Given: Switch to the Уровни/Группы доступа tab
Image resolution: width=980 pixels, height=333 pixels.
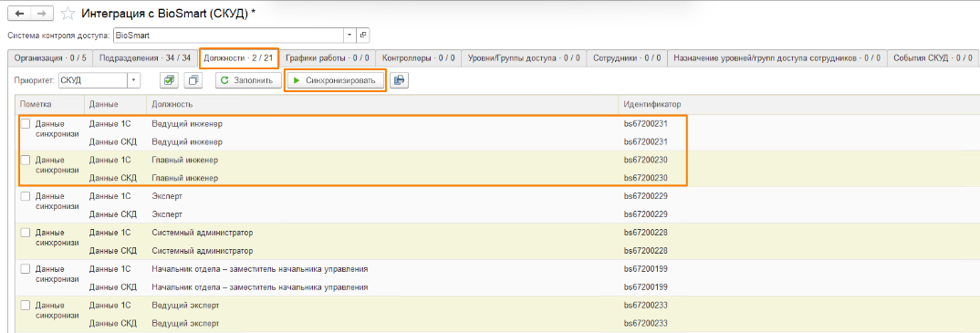Looking at the screenshot, I should coord(524,58).
